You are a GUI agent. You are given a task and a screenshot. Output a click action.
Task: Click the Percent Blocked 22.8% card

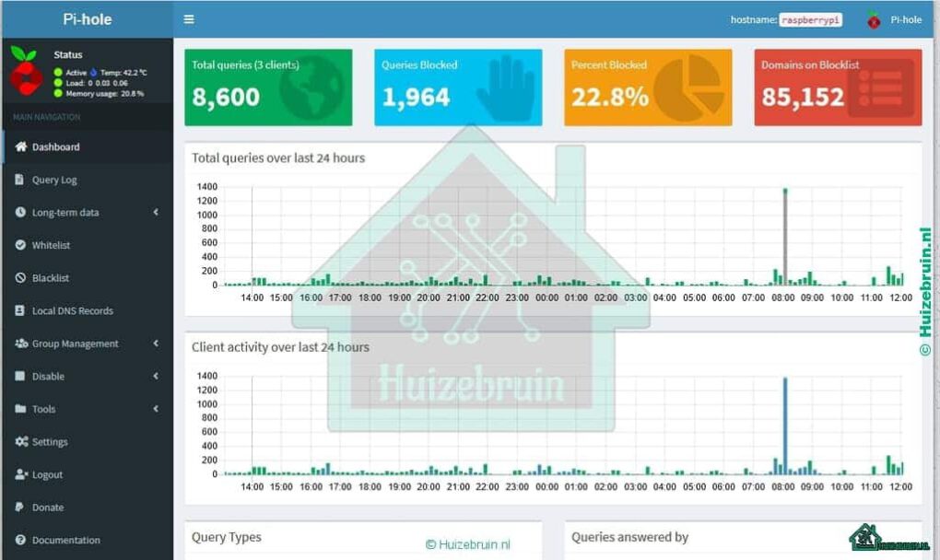coord(648,87)
